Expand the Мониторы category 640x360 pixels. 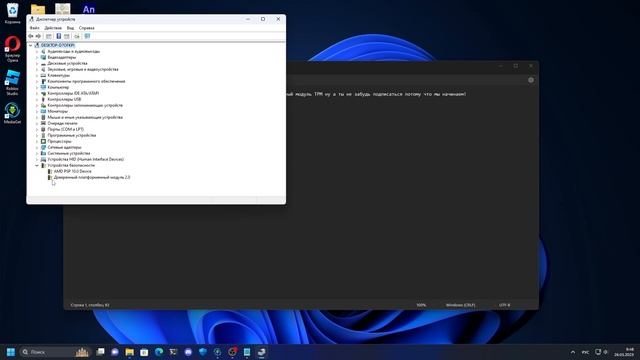(37, 111)
